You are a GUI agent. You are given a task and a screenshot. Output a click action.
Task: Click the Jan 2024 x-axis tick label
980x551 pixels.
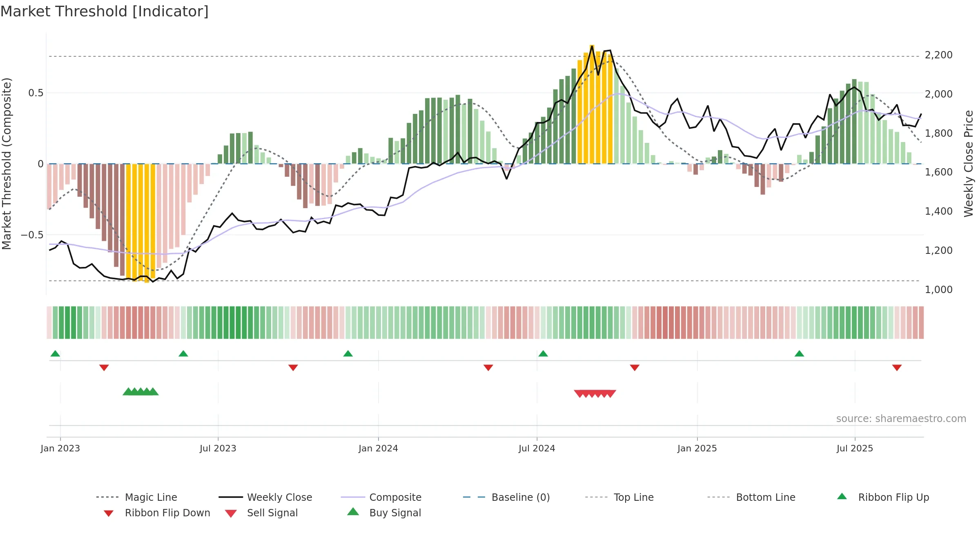click(x=378, y=448)
